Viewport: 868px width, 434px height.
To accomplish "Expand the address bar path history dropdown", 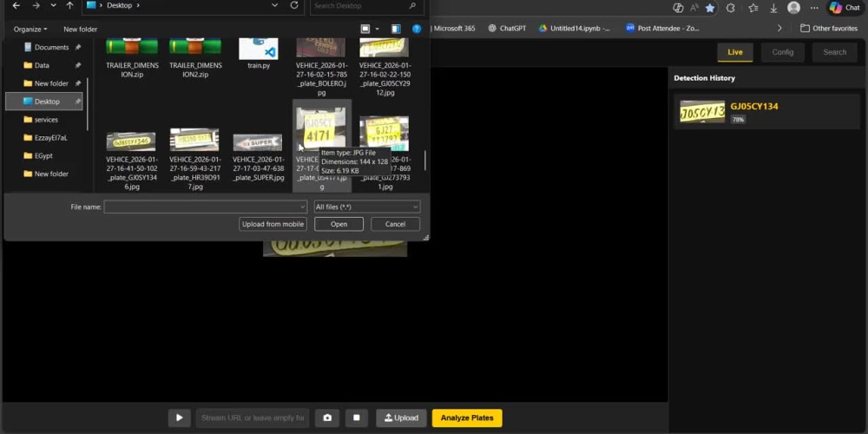I will tap(274, 5).
